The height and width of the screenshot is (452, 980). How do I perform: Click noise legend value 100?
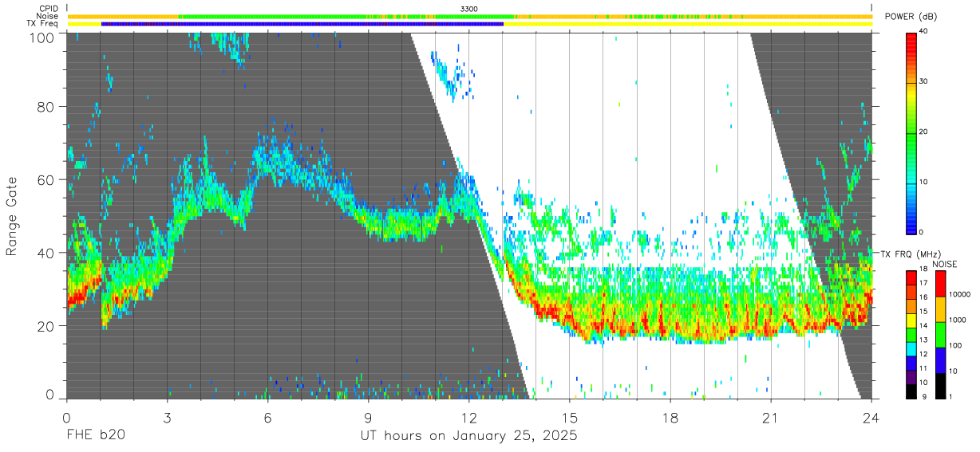click(956, 346)
